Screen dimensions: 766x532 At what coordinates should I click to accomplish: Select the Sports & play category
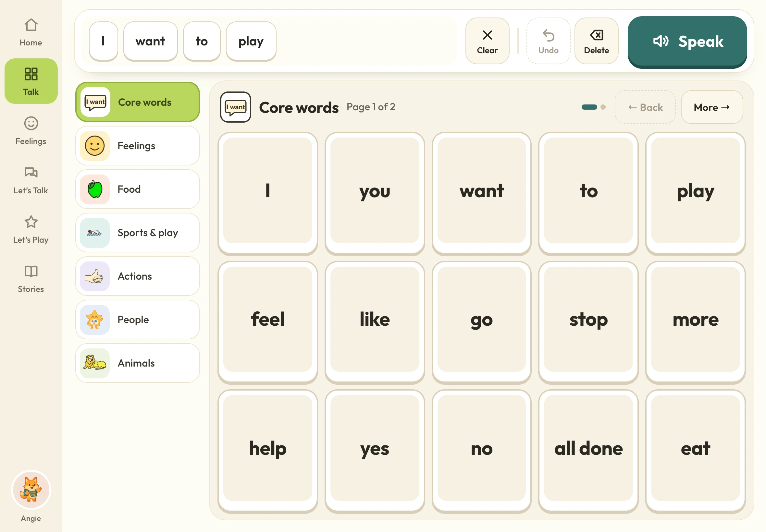point(137,233)
